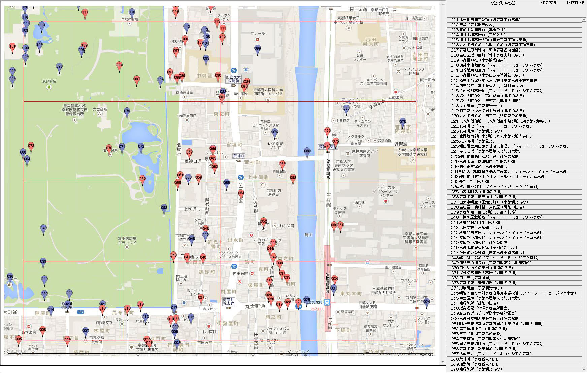
Task: Select list row 014 株式会社 黒田装束店
Action: point(515,86)
